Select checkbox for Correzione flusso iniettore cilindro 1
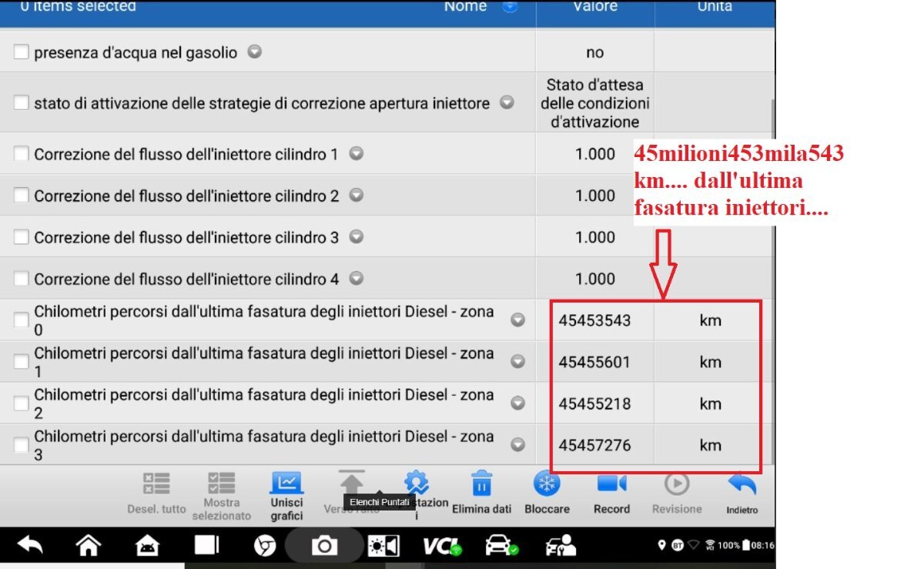 [22, 154]
